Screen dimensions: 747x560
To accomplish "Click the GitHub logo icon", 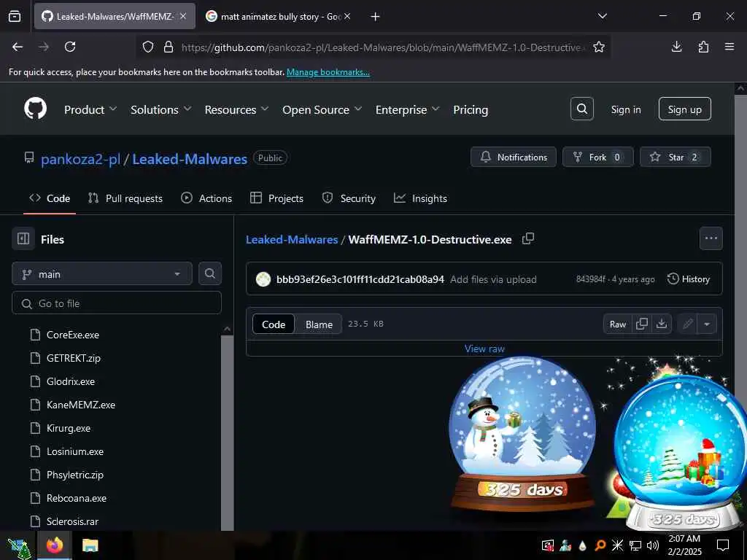I will [36, 109].
